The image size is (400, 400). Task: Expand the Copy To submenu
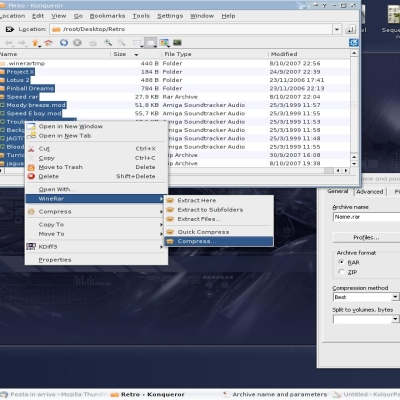tap(96, 224)
